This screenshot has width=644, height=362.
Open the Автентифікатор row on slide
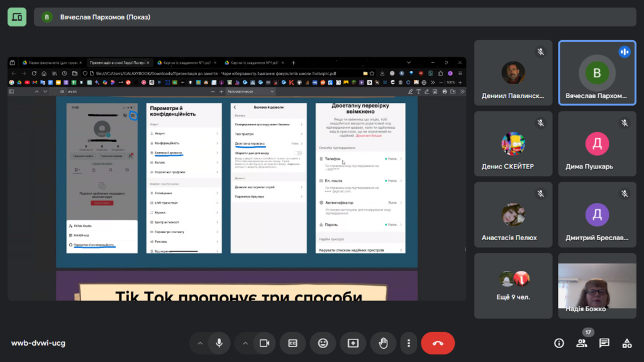coord(360,207)
